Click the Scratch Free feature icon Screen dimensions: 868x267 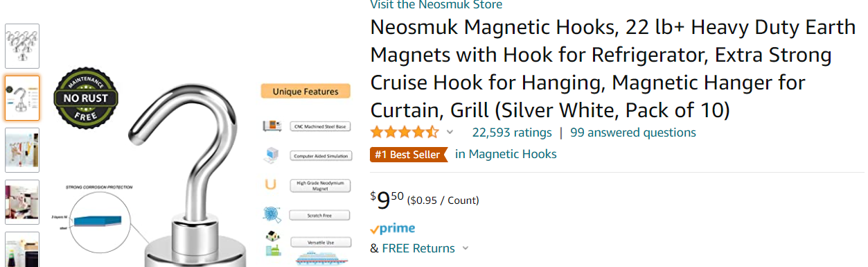coord(272,214)
